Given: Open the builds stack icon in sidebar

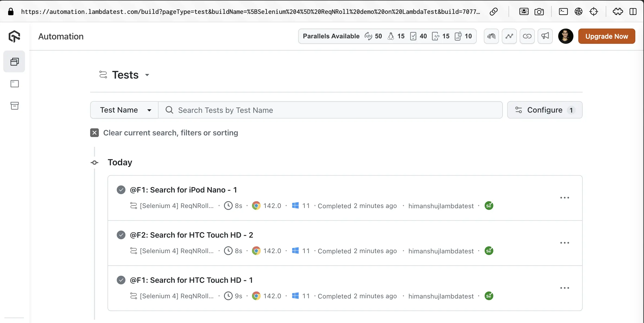Looking at the screenshot, I should click(x=14, y=62).
